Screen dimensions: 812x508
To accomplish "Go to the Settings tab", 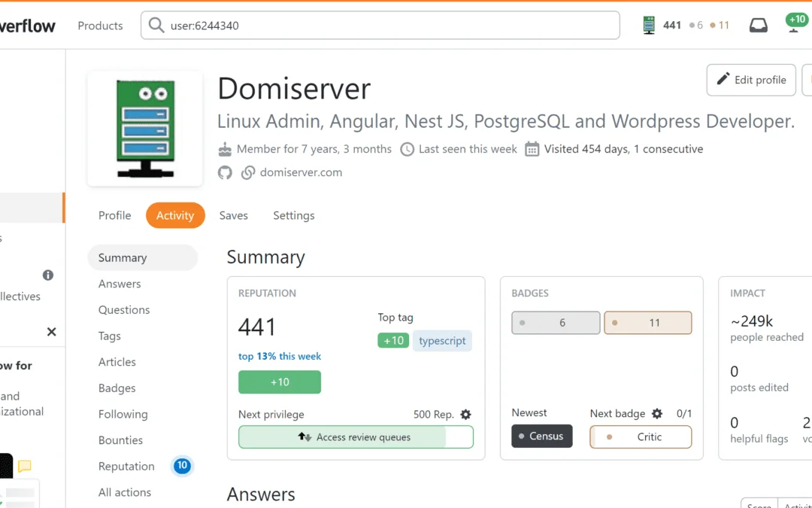I will coord(293,215).
